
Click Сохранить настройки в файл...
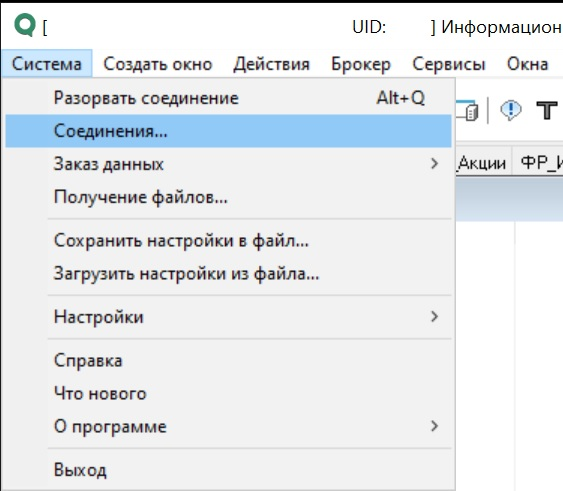click(x=228, y=240)
